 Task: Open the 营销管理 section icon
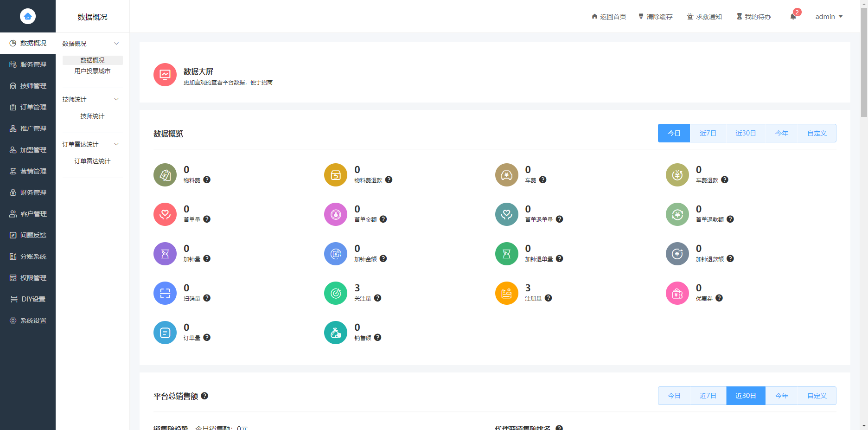tap(13, 171)
